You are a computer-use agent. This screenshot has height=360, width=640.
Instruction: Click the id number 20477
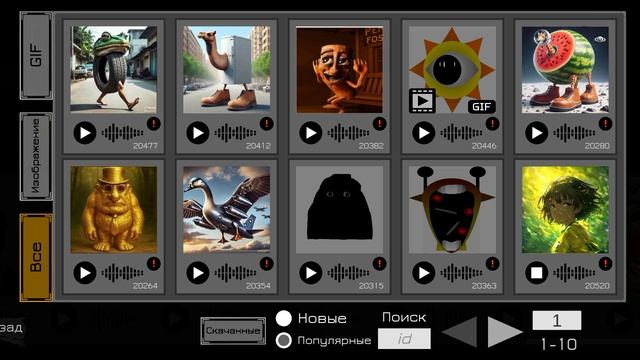point(145,146)
